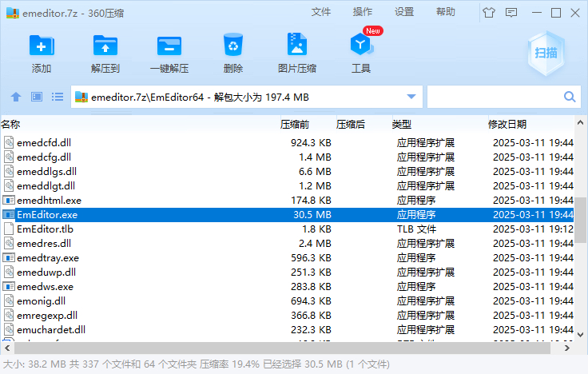588x374 pixels.
Task: Click the 删除 (Delete) recycle bin icon
Action: coord(232,45)
